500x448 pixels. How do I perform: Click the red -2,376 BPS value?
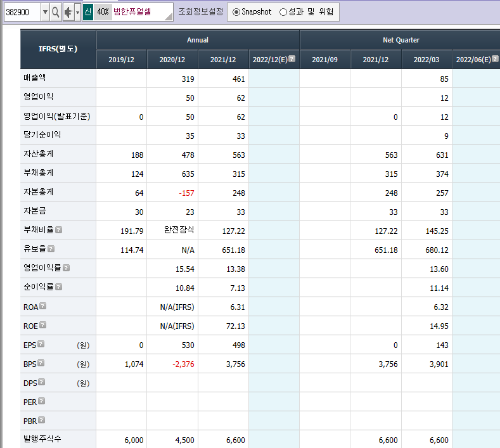(x=183, y=364)
